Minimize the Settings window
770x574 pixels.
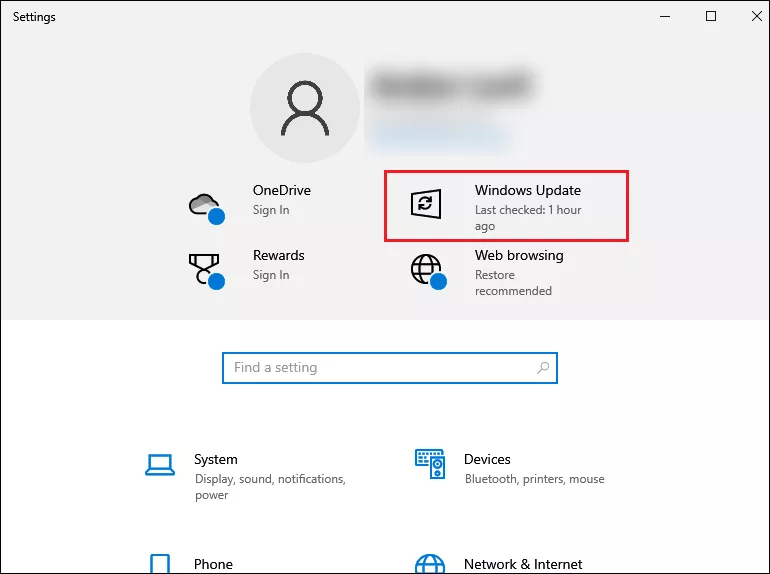click(x=665, y=16)
